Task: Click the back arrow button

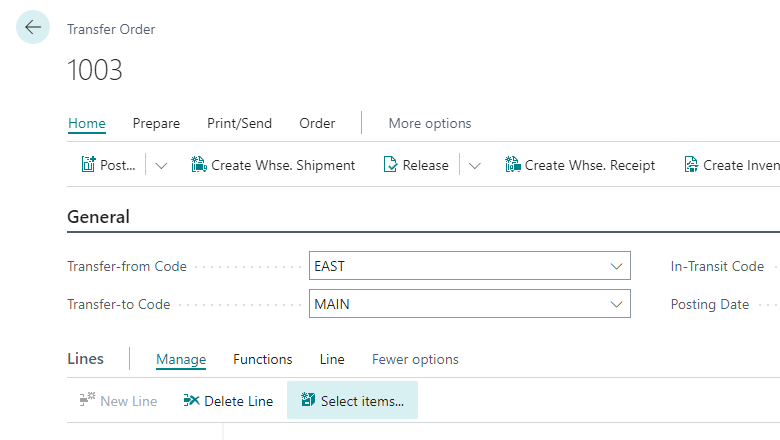Action: (33, 28)
